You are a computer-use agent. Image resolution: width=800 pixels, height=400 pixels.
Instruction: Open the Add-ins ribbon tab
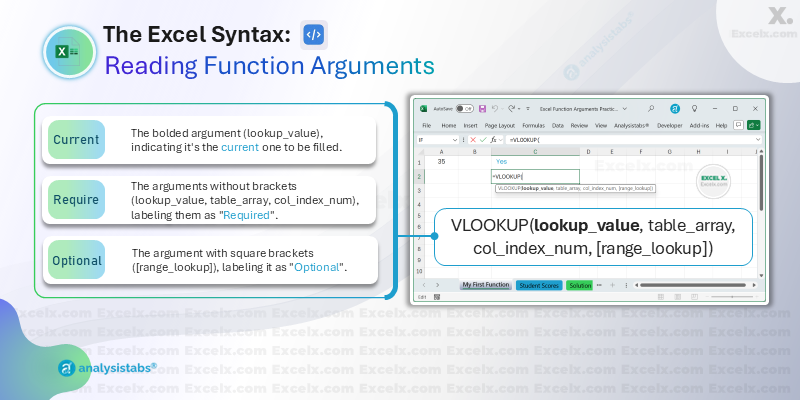point(699,125)
